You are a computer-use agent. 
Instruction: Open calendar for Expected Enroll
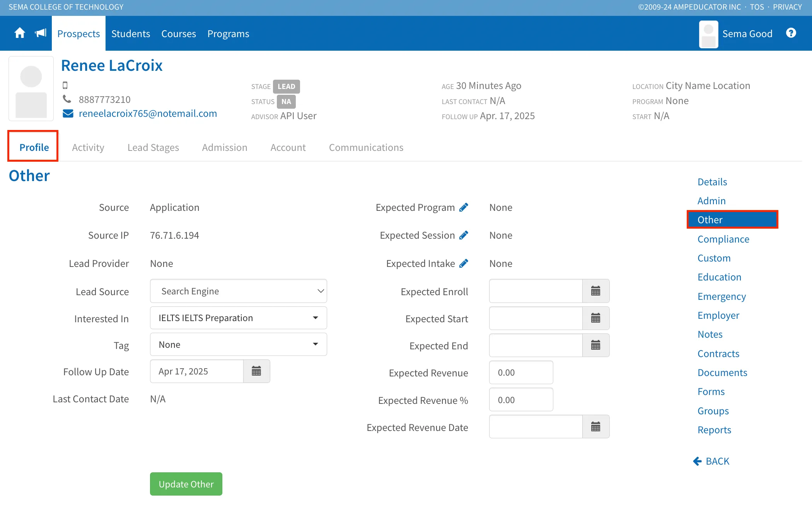(595, 291)
